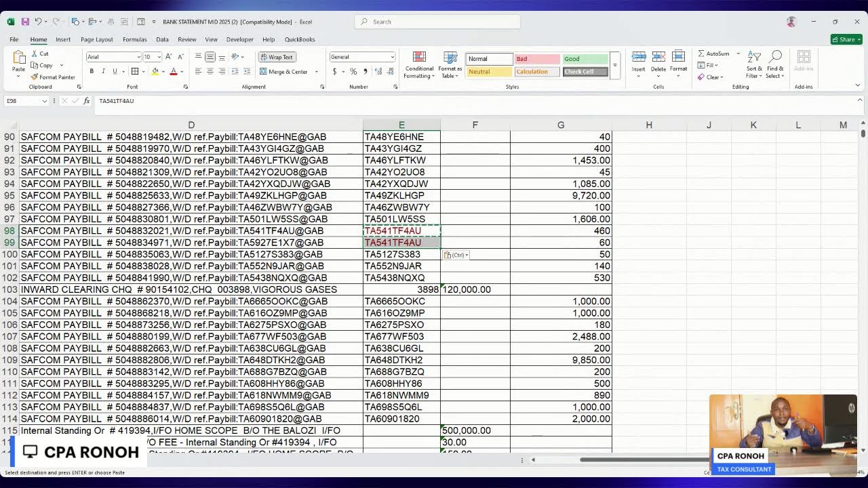This screenshot has height=488, width=868.
Task: Apply the Calculation cell style
Action: (x=537, y=72)
